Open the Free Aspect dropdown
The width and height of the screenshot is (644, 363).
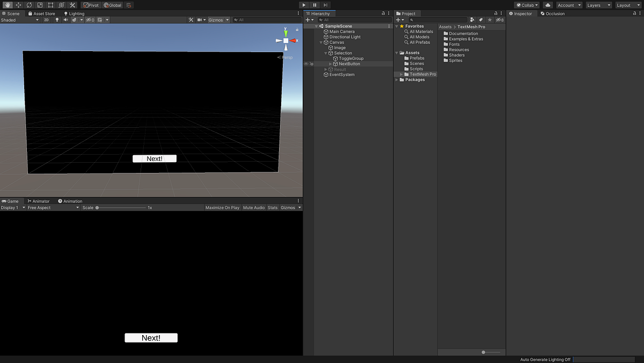coord(52,207)
